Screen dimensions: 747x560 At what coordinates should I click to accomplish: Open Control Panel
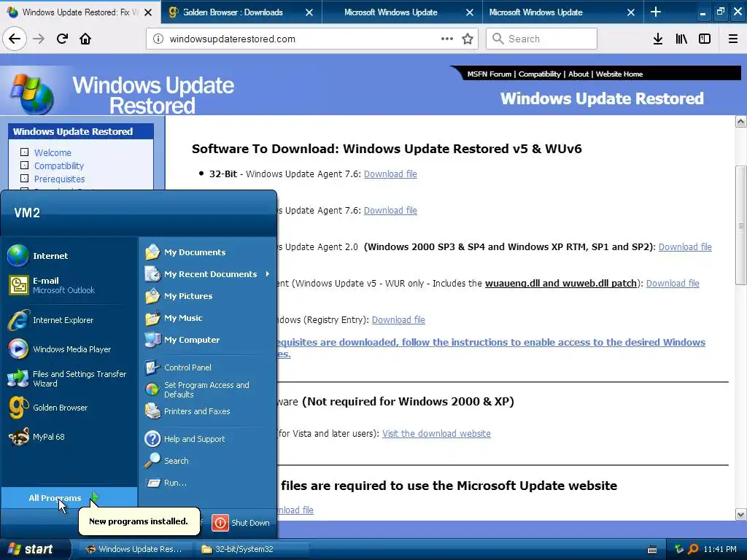pyautogui.click(x=207, y=367)
